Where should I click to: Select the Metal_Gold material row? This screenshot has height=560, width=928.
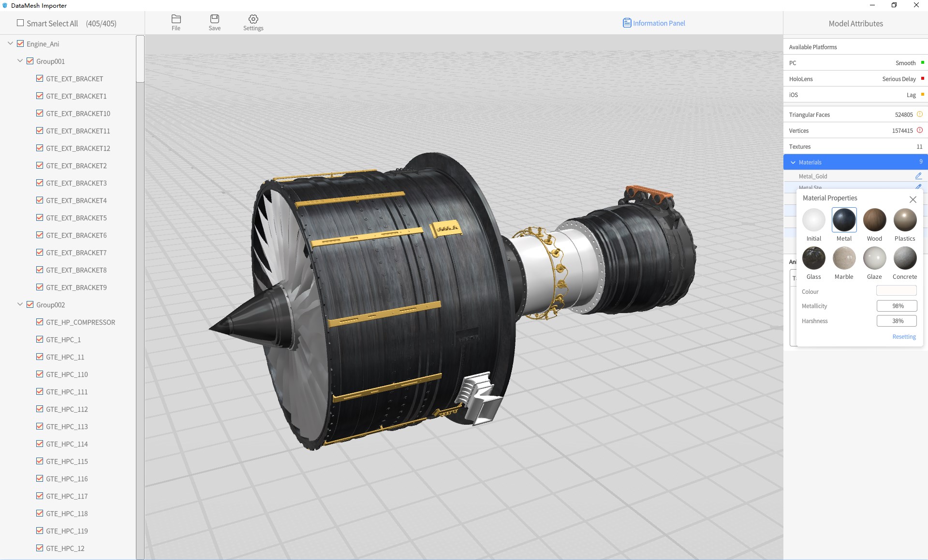855,176
